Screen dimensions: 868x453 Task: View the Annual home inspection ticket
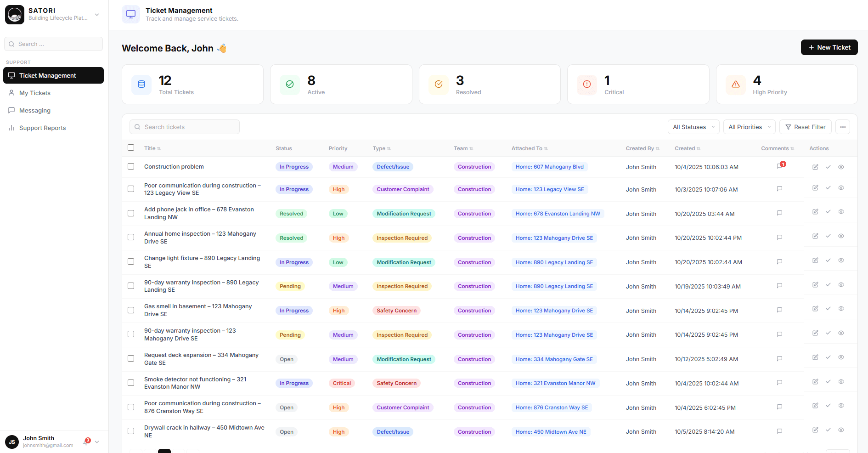click(x=841, y=236)
